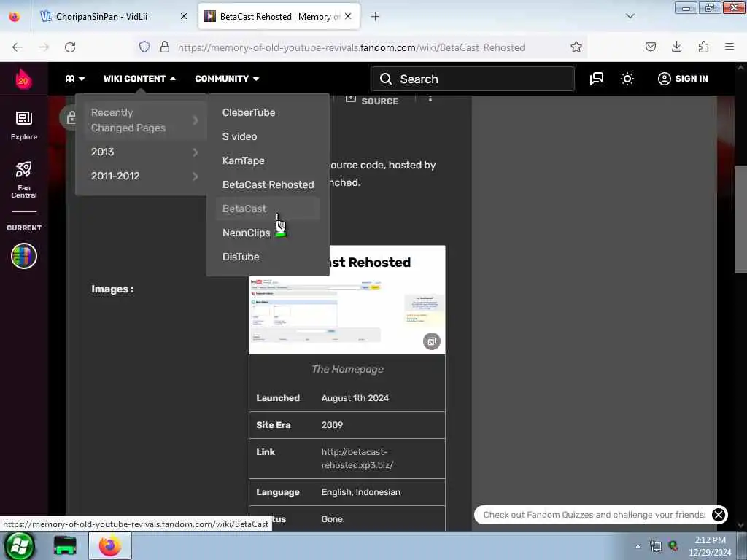Viewport: 747px width, 560px height.
Task: Click the 'The Homepage' caption
Action: tap(347, 369)
